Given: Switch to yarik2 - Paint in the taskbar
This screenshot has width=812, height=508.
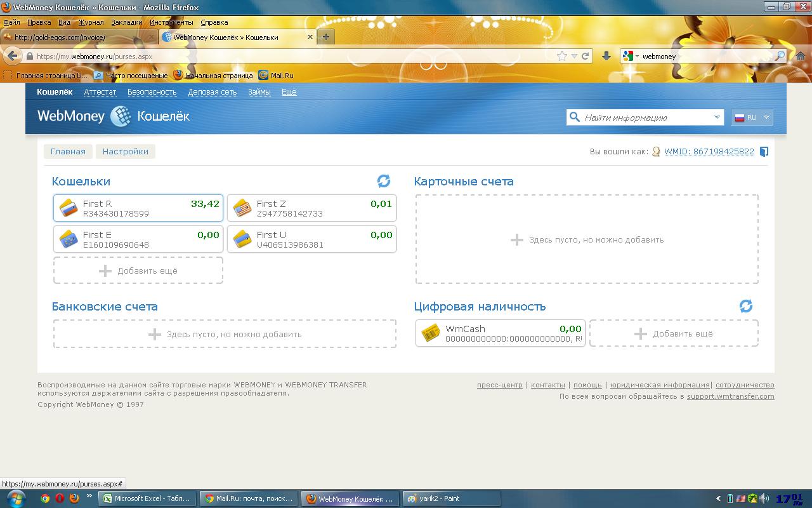Looking at the screenshot, I should tap(452, 498).
